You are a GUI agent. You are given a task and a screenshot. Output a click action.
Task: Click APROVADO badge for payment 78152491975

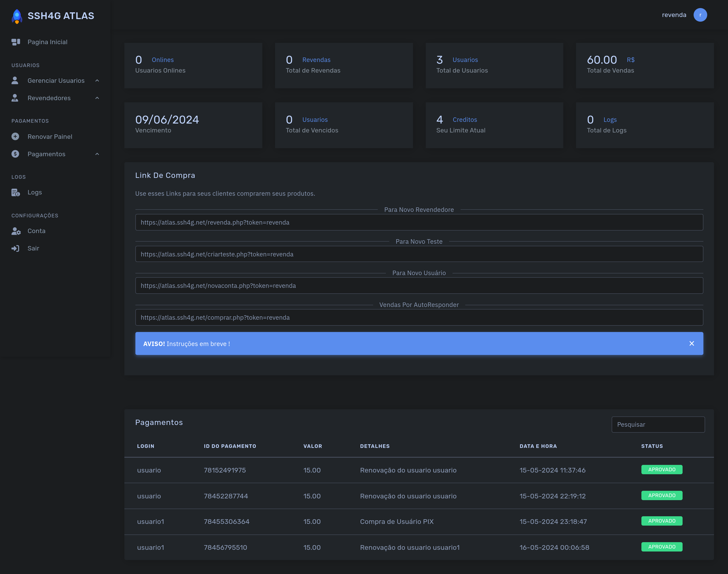click(662, 470)
